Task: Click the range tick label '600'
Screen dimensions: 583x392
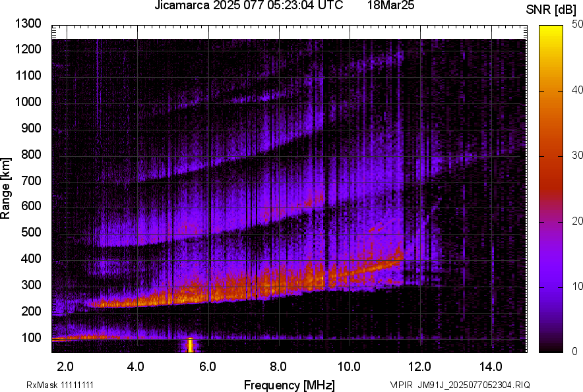Action: 31,206
